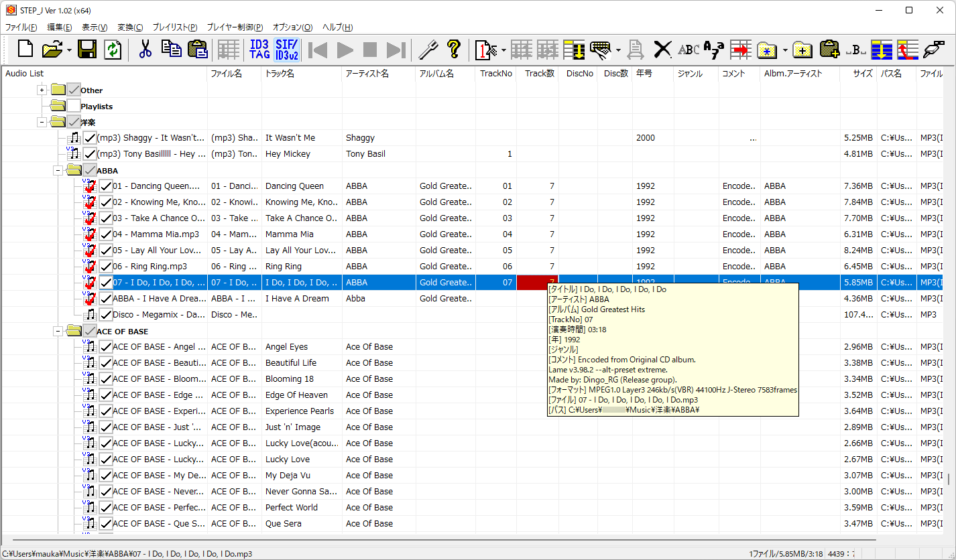Image resolution: width=956 pixels, height=560 pixels.
Task: Click the A7a character conversion icon
Action: 715,49
